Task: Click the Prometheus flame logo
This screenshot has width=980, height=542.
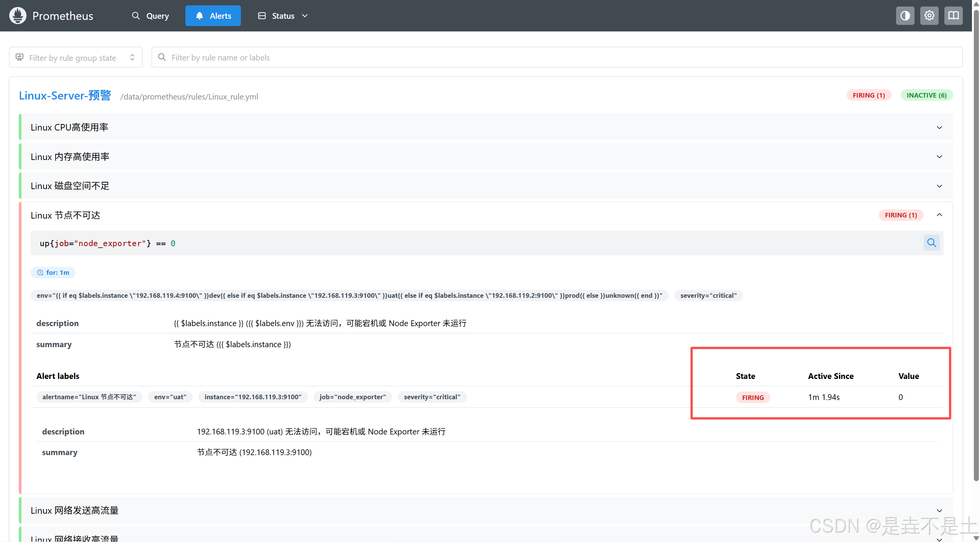Action: click(18, 16)
